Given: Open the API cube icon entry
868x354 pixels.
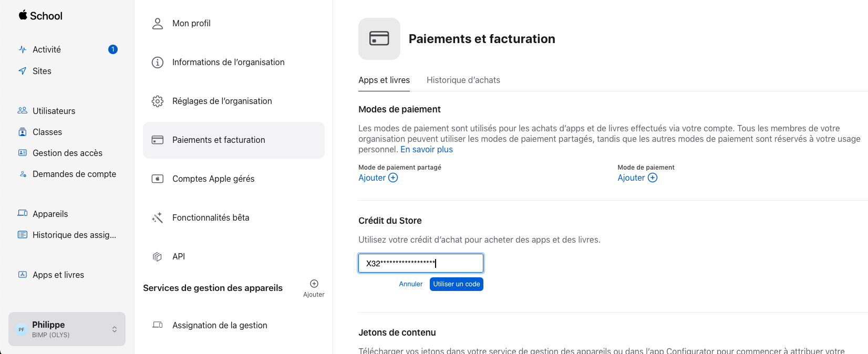Looking at the screenshot, I should point(158,256).
